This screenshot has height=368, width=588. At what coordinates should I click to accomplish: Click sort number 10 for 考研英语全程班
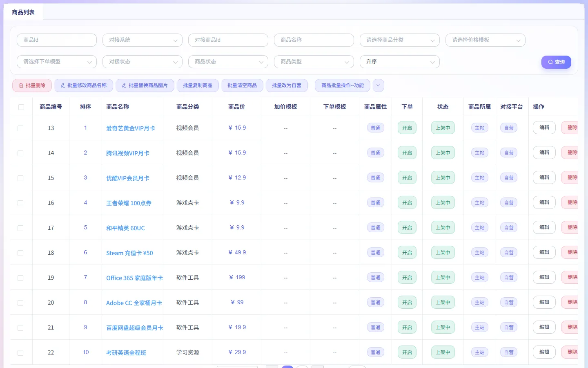85,352
